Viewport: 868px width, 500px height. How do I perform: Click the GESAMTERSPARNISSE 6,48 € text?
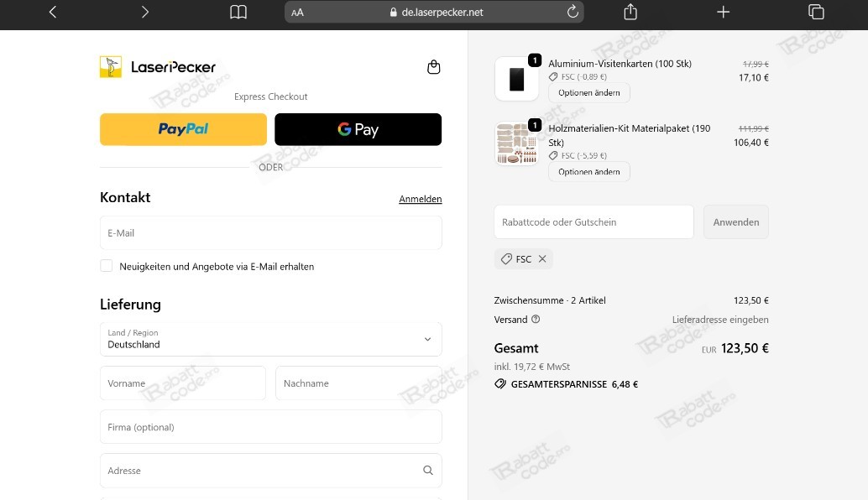574,384
